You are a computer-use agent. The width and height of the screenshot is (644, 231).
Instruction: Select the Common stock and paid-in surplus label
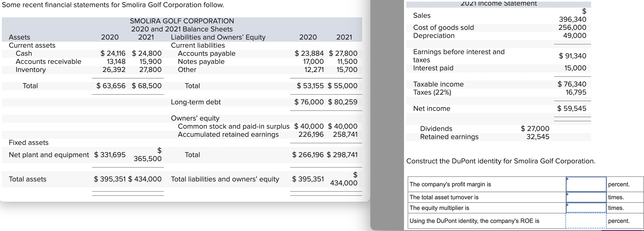pyautogui.click(x=234, y=126)
